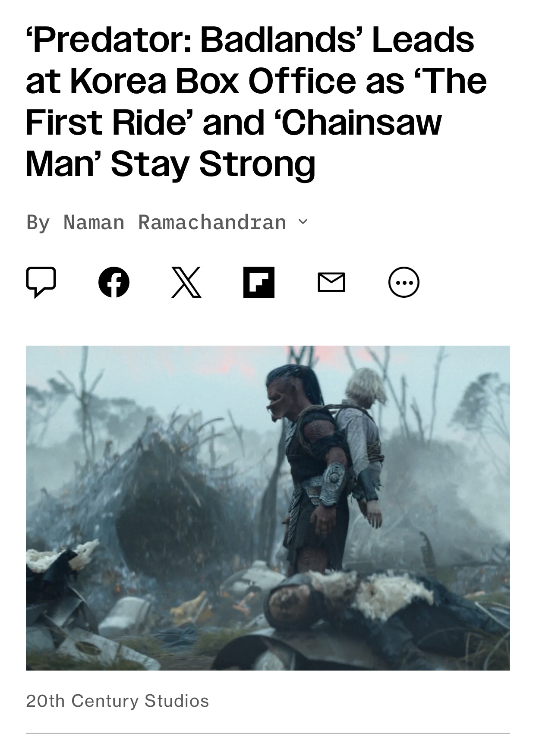536x756 pixels.
Task: Click the 'Predator: Badlands' headline first line
Action: [250, 40]
